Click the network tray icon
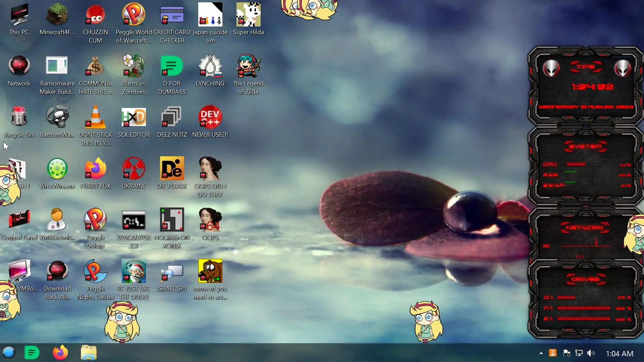The image size is (644, 362). 579,353
